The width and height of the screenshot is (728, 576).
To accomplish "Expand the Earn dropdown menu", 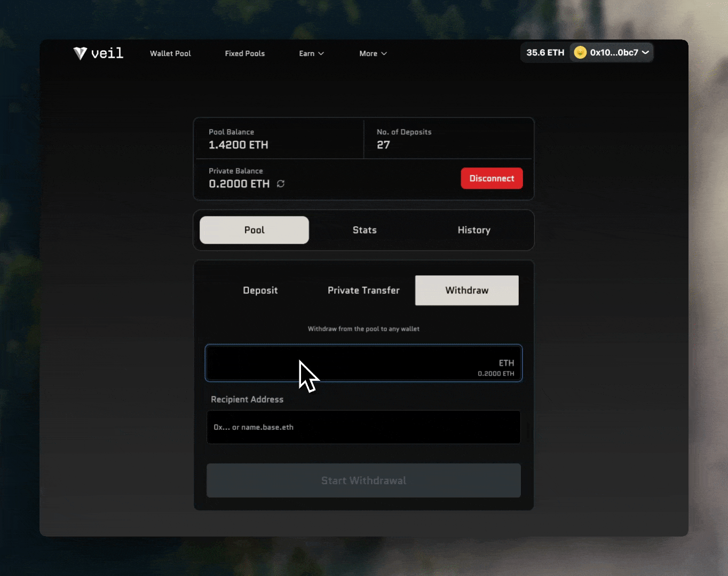I will [x=312, y=53].
